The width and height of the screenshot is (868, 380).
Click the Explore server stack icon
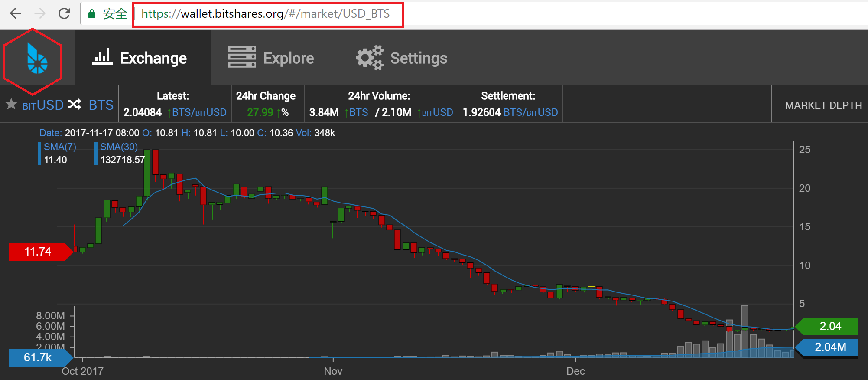click(242, 57)
